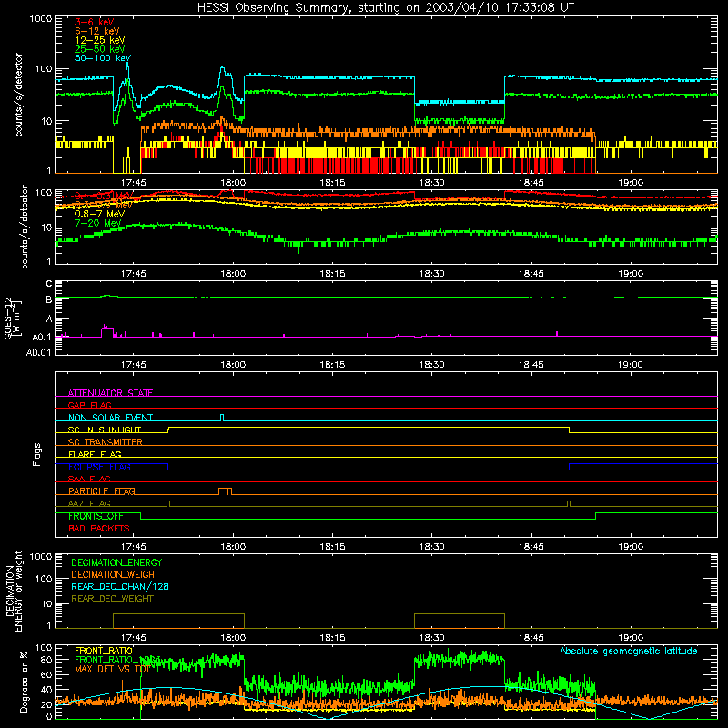Click the first small pulse on the AAZ_FLAG line
This screenshot has height=728, width=728.
pos(168,503)
